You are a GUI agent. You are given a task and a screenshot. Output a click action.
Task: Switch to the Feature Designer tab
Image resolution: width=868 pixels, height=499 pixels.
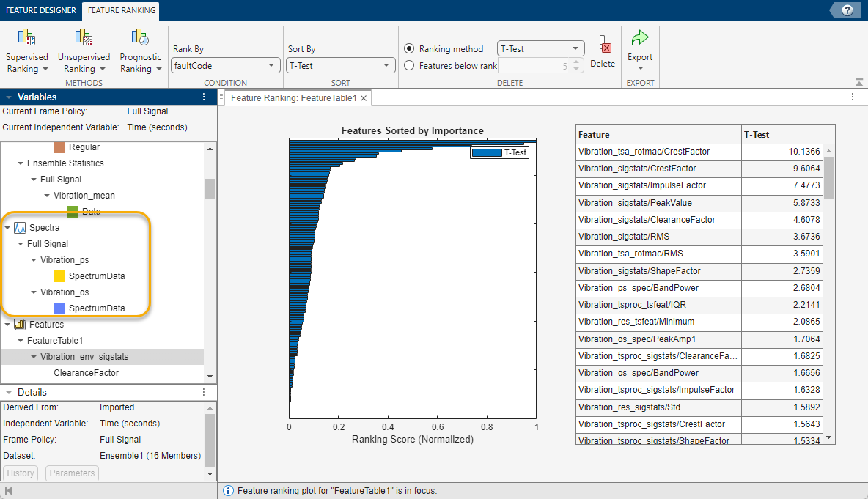click(40, 10)
